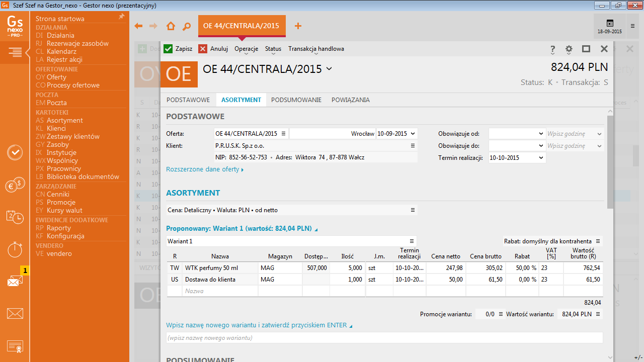Click the question mark help icon
Screen dimensions: 644x362
point(552,49)
